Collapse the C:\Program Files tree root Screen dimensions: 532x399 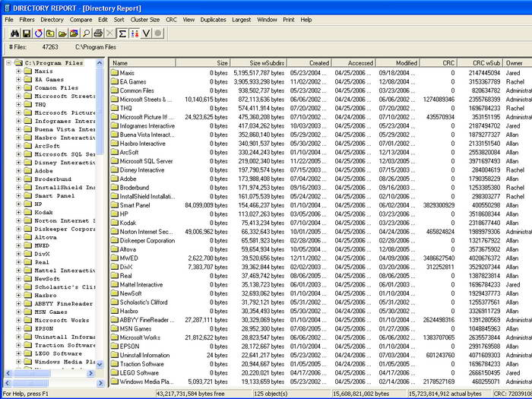point(9,63)
